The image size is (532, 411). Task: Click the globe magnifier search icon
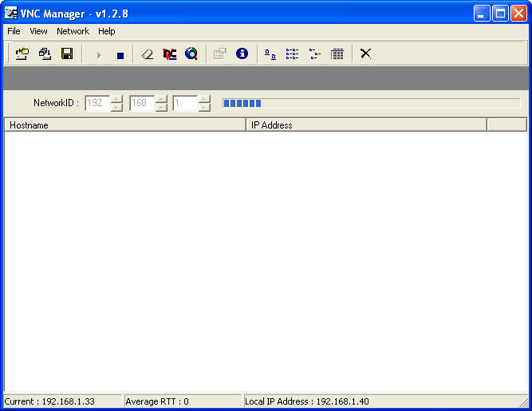coord(191,53)
